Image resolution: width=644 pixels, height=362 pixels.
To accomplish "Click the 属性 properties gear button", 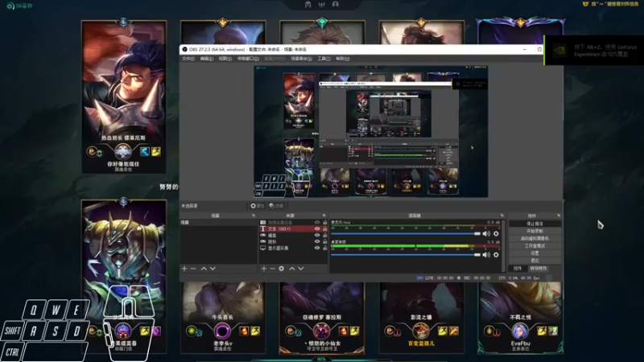I will tap(258, 206).
